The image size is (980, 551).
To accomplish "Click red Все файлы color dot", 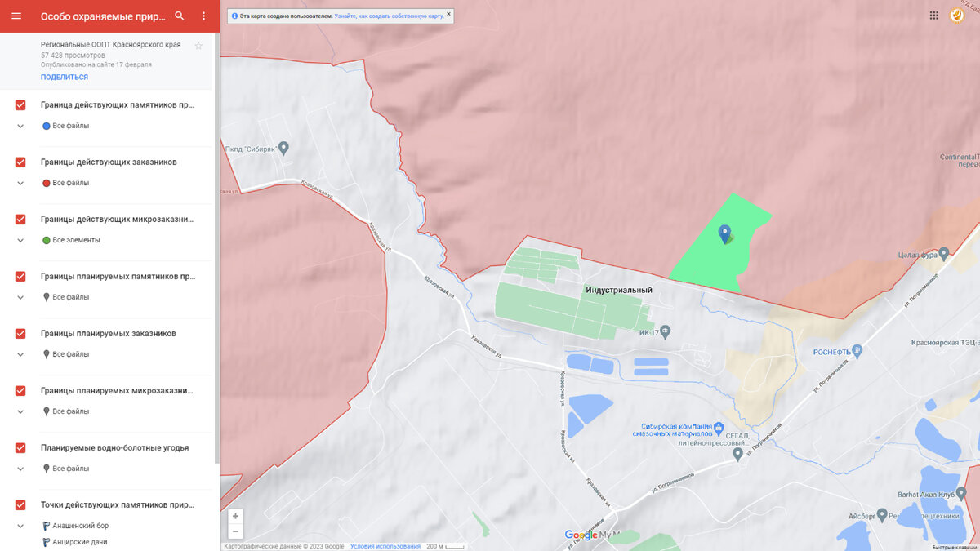I will click(x=46, y=183).
